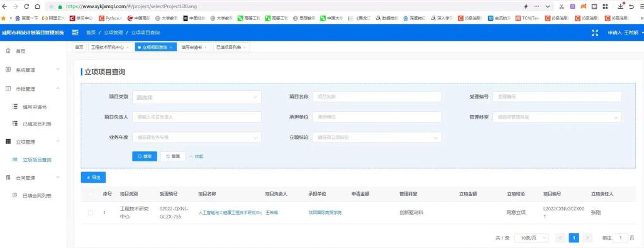This screenshot has width=644, height=248.
Task: Click the 立项项目查询 sidebar icon
Action: coord(15,159)
